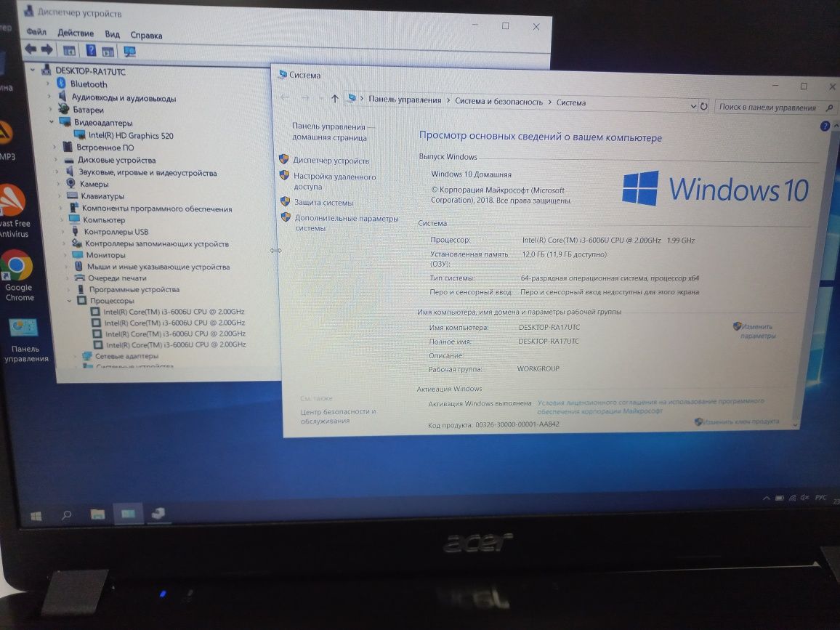Switch keyboard language indicator РУС

pos(820,498)
